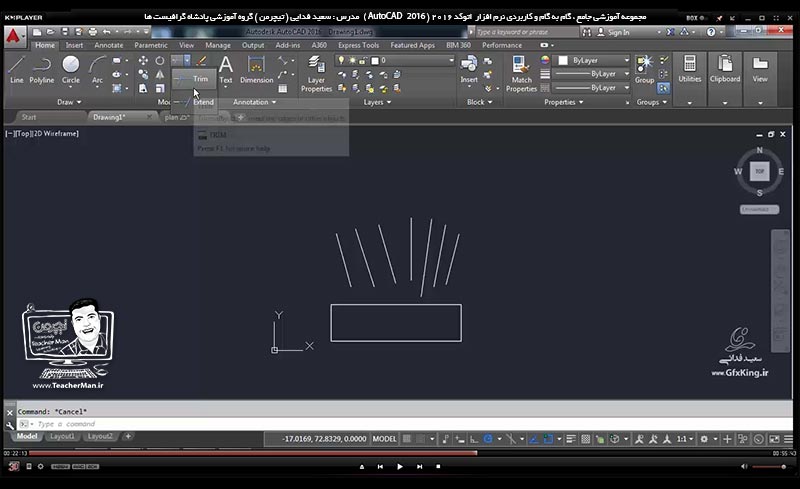Play the video in KMPlayer
This screenshot has height=489, width=800.
click(x=399, y=467)
